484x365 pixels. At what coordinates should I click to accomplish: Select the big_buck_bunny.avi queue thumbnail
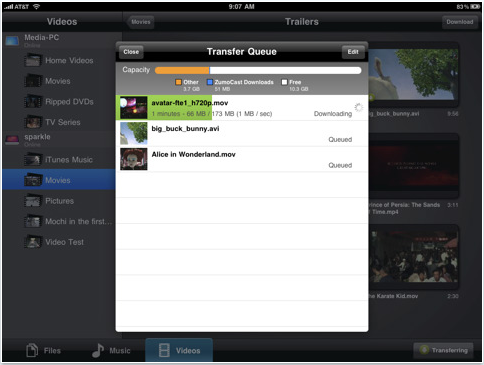pos(134,133)
